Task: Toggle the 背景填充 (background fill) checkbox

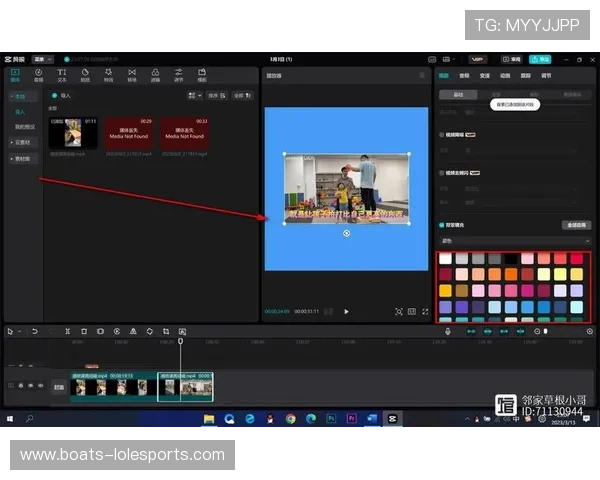Action: click(x=443, y=225)
